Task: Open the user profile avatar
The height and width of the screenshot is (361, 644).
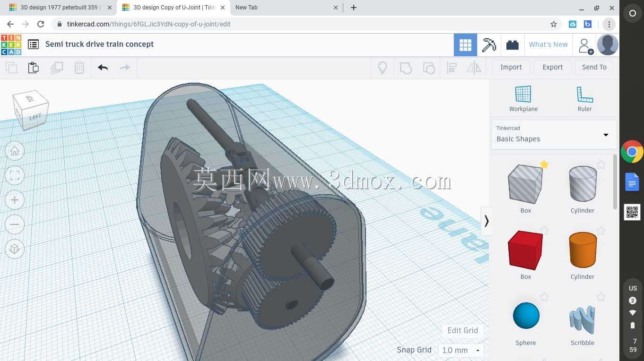Action: pos(608,45)
